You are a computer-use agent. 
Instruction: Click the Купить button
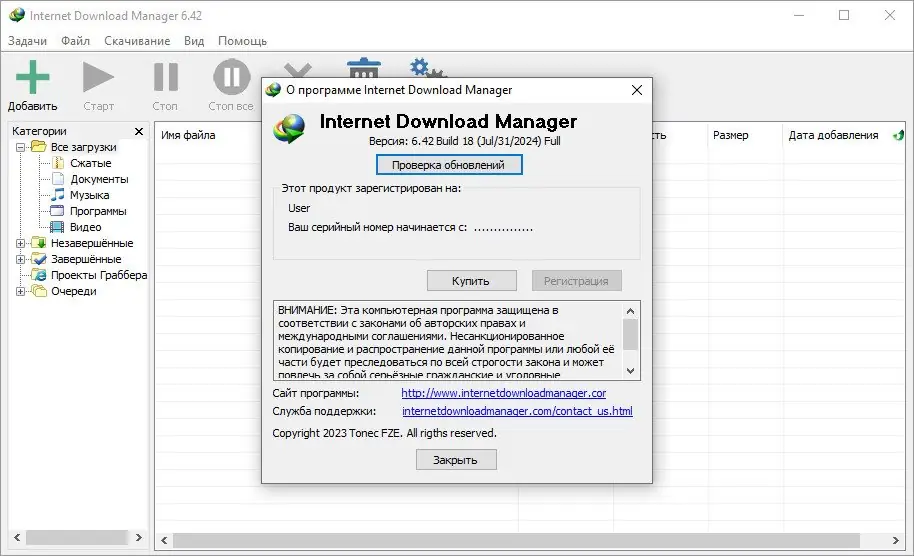tap(471, 281)
